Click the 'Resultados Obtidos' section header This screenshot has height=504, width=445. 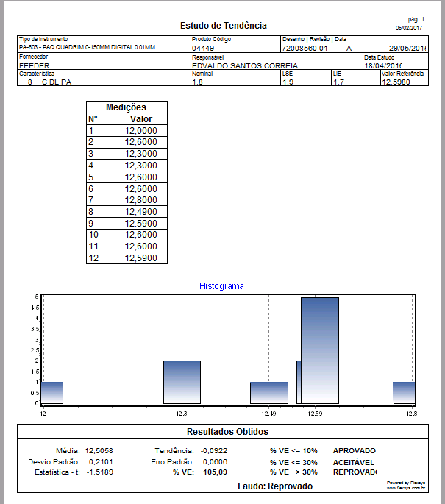pos(227,431)
